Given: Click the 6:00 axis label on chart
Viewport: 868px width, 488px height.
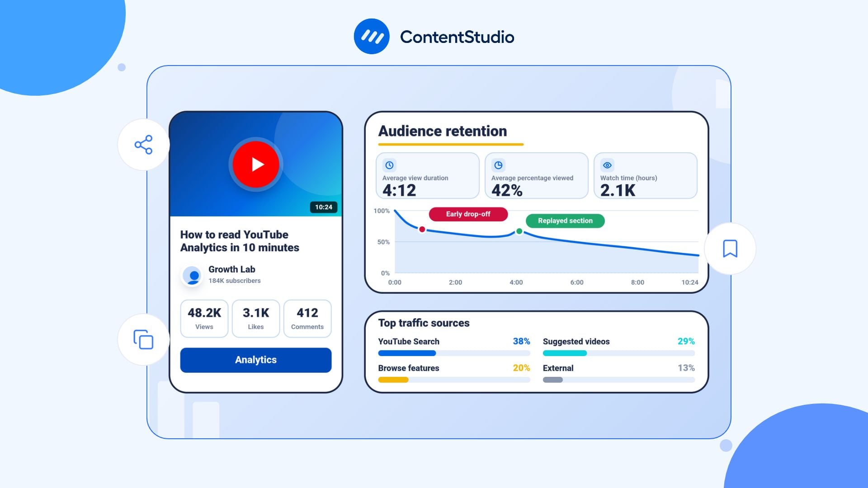Looking at the screenshot, I should pos(577,282).
